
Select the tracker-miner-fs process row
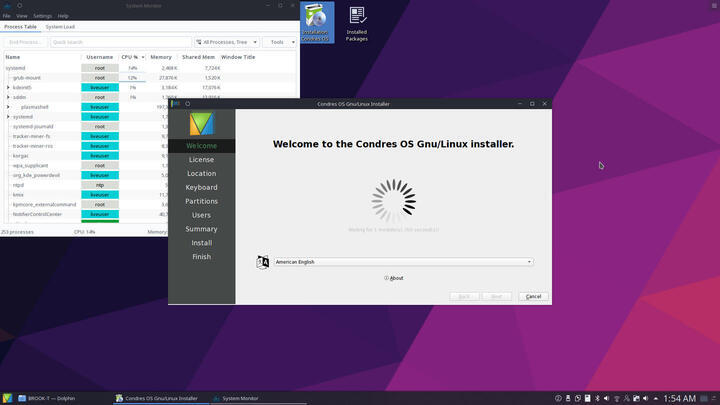click(x=86, y=136)
